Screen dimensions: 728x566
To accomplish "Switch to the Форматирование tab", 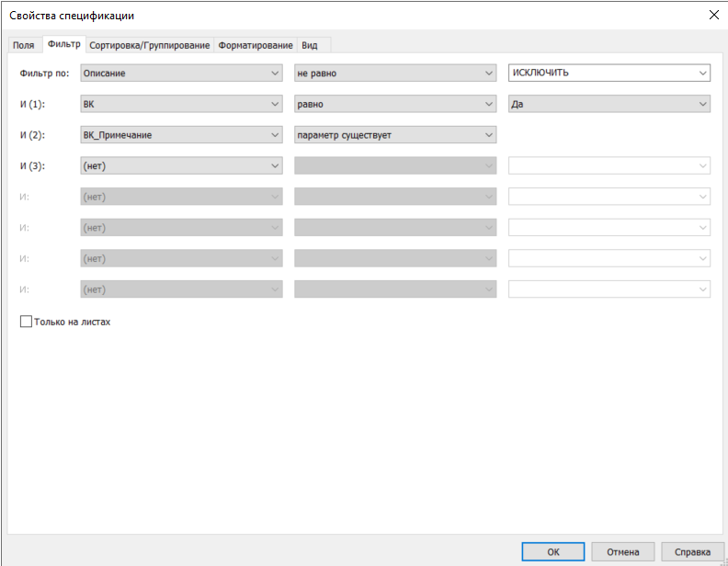I will click(x=256, y=45).
